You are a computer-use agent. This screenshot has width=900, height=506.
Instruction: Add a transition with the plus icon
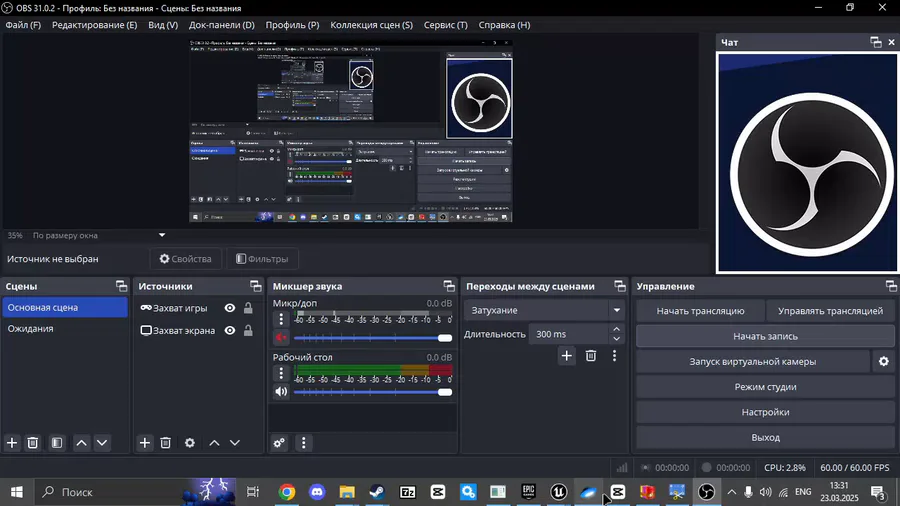tap(567, 355)
